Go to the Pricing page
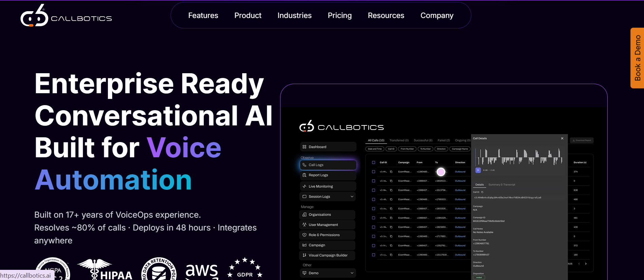Image resolution: width=644 pixels, height=280 pixels. coord(340,16)
